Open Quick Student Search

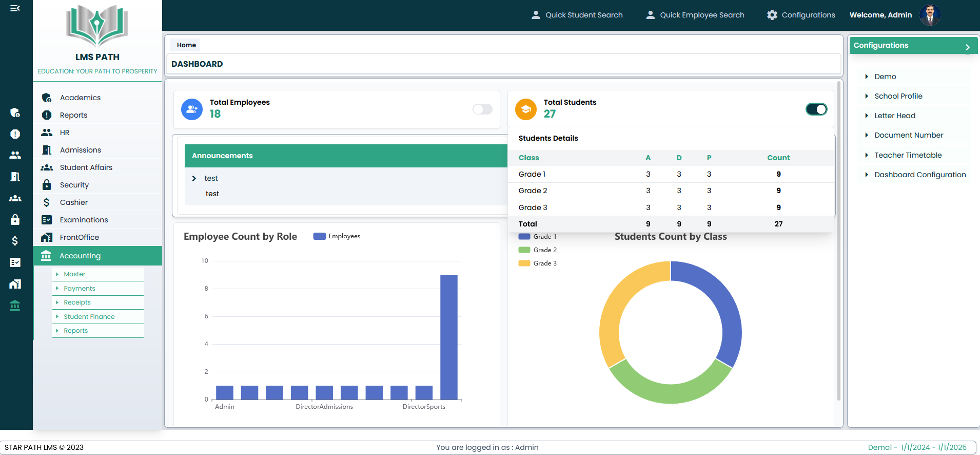click(x=577, y=15)
